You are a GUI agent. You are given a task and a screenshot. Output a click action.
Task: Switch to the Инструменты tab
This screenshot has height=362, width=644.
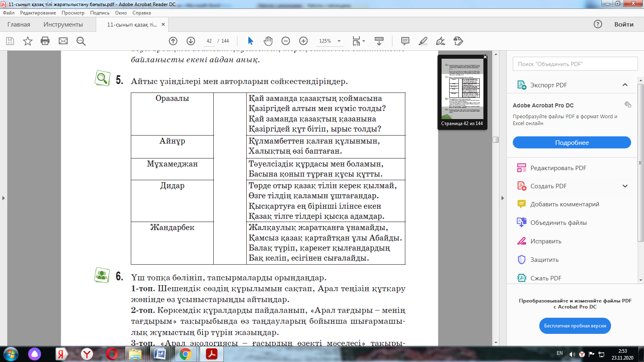tap(63, 25)
